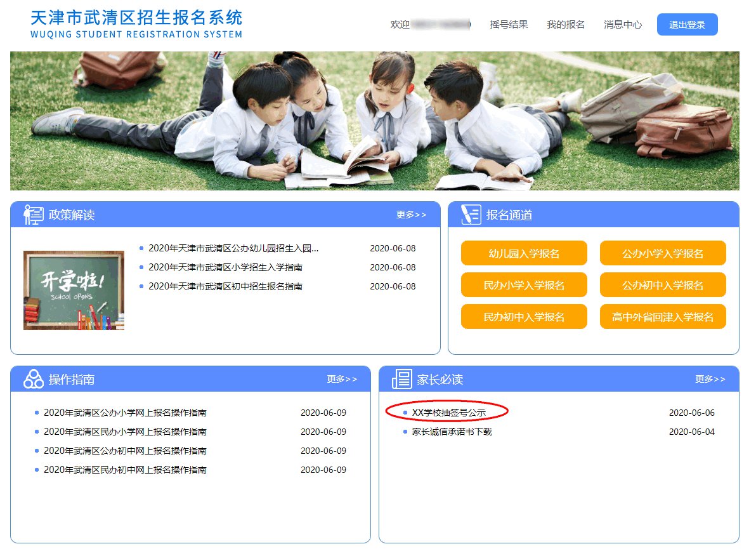Expand 更多 in the 家长必读 panel
Image resolution: width=756 pixels, height=551 pixels.
point(710,379)
